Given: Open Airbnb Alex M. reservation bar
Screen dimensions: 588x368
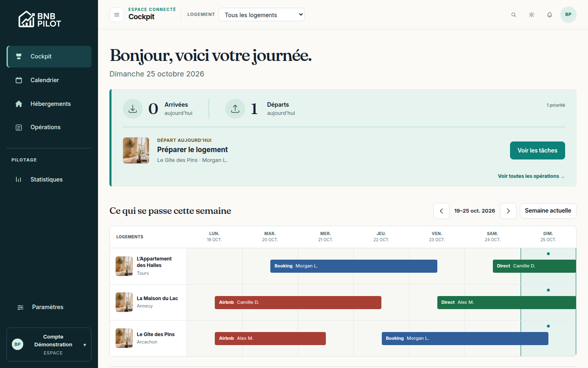Looking at the screenshot, I should tap(270, 339).
